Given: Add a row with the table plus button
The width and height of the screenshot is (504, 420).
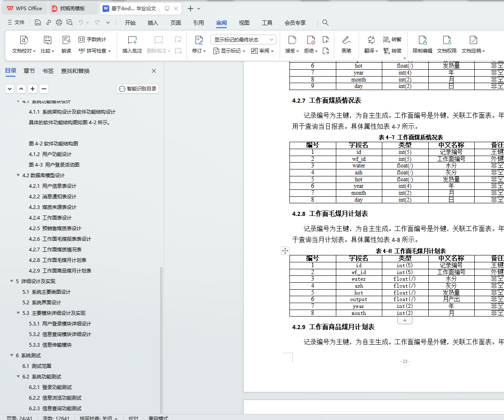Looking at the screenshot, I should tap(405, 321).
